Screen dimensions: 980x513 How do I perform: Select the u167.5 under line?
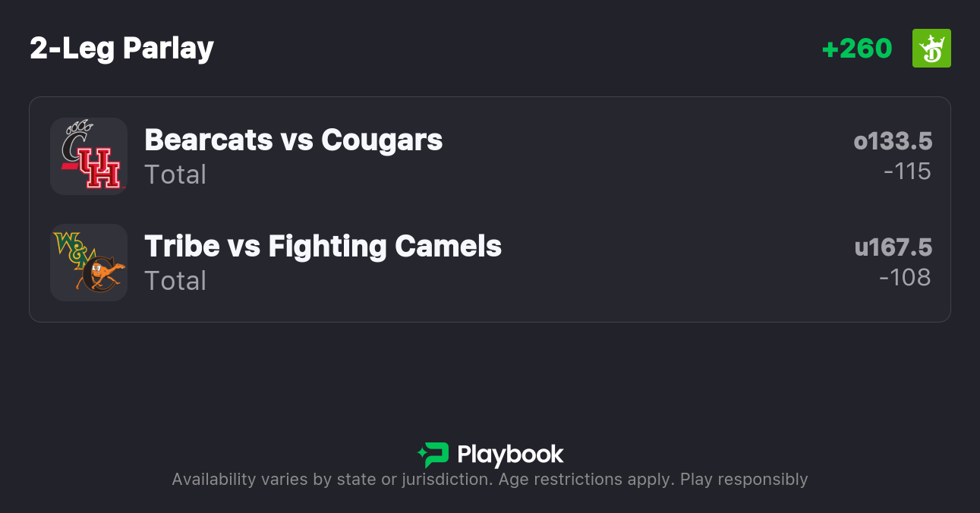pyautogui.click(x=893, y=247)
